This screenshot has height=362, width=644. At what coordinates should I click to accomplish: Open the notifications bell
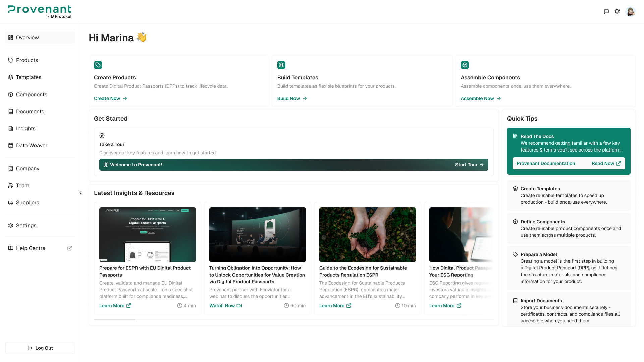click(617, 12)
